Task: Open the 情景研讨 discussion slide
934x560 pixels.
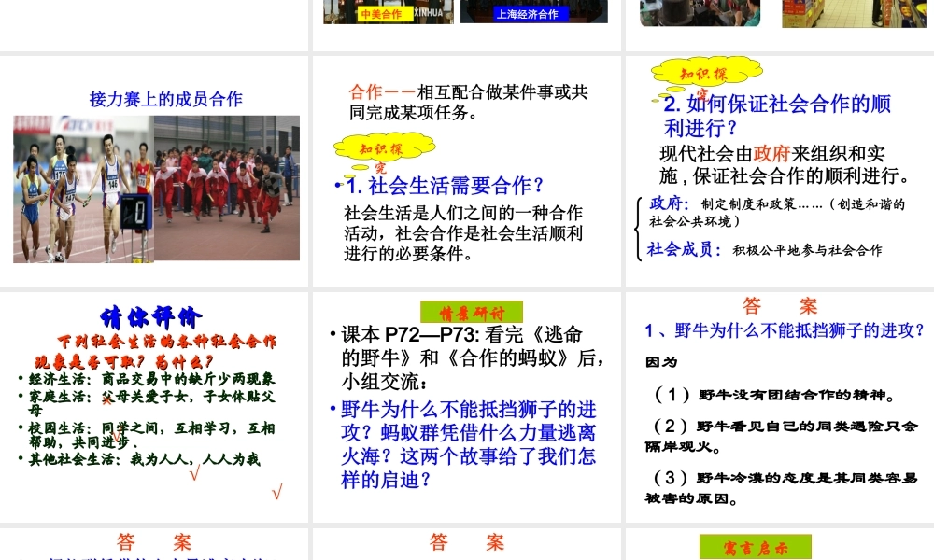Action: (x=466, y=407)
